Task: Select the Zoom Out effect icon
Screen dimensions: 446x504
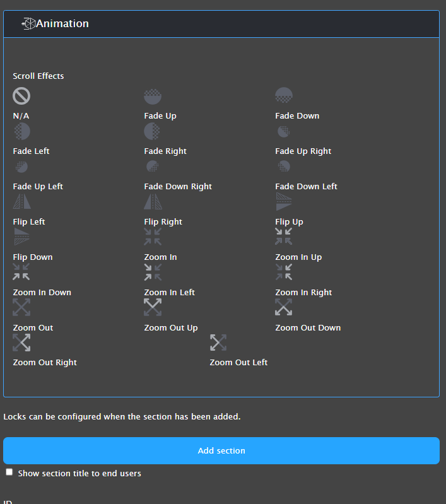Action: click(x=21, y=307)
